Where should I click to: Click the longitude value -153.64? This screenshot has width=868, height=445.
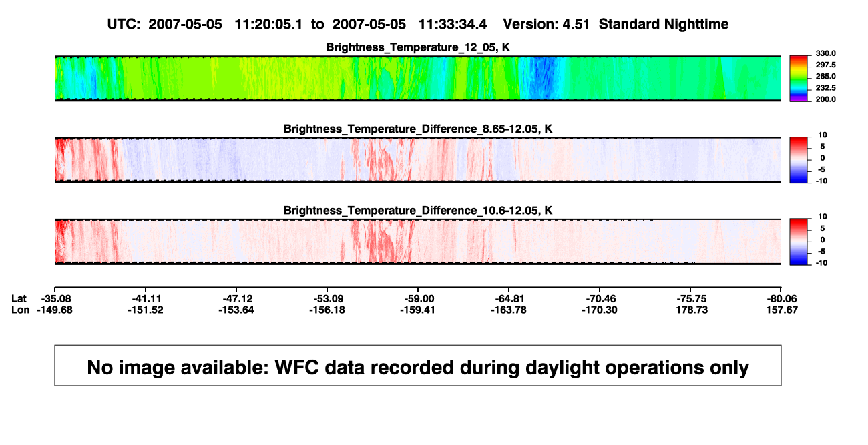[x=236, y=310]
